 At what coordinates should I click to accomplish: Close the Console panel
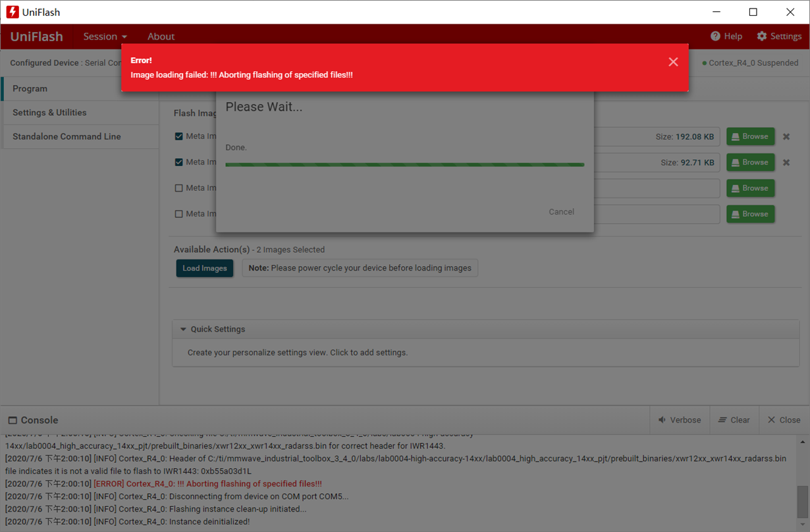[x=784, y=420]
